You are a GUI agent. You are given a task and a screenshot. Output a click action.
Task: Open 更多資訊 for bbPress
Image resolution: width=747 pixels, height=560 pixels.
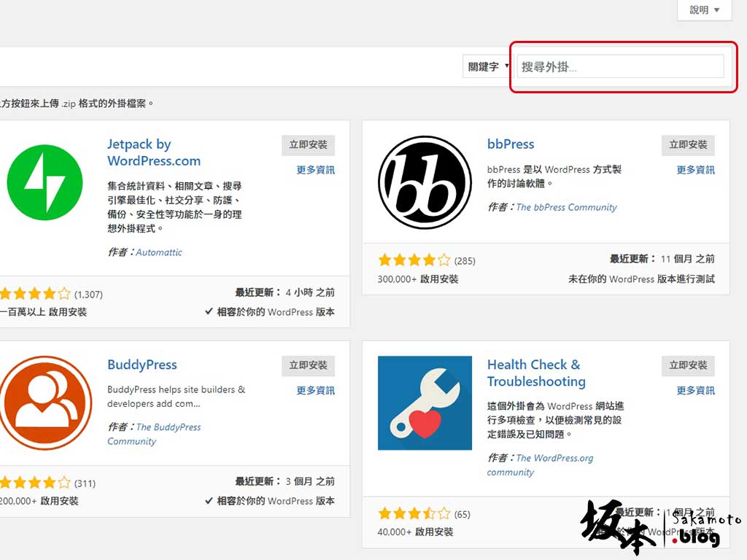pos(695,170)
